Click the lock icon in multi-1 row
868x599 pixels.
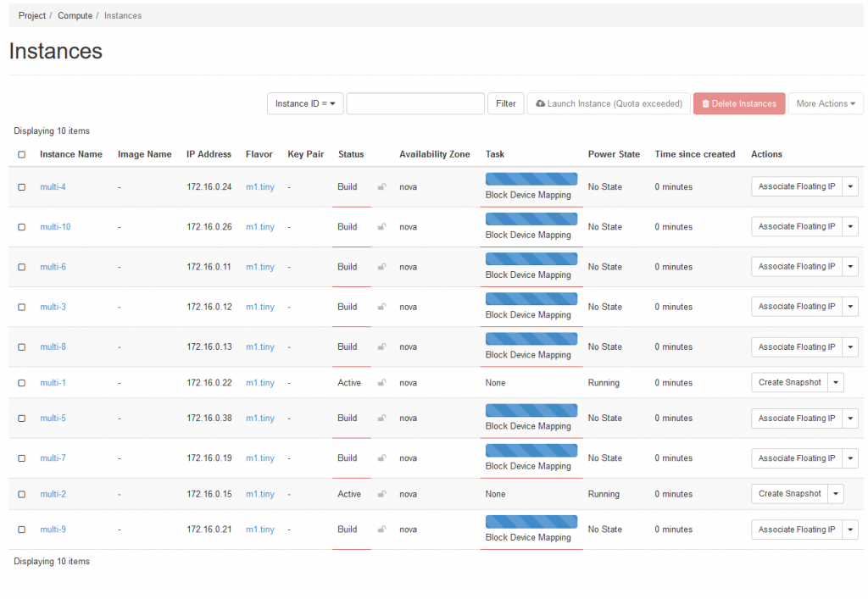[382, 383]
